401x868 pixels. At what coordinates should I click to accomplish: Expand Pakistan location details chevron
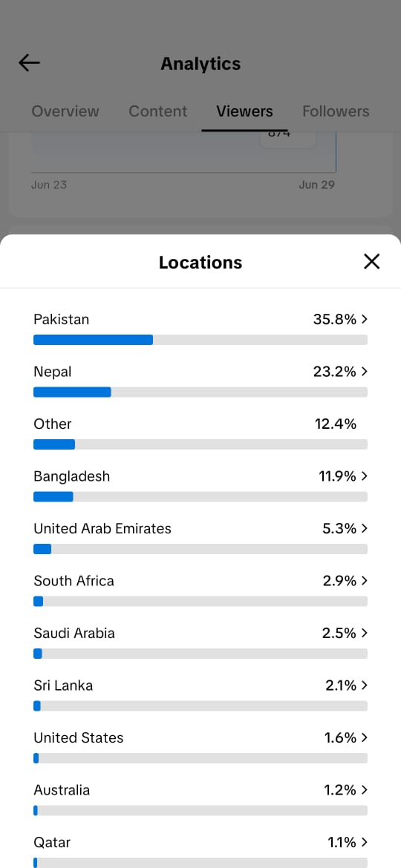point(365,320)
